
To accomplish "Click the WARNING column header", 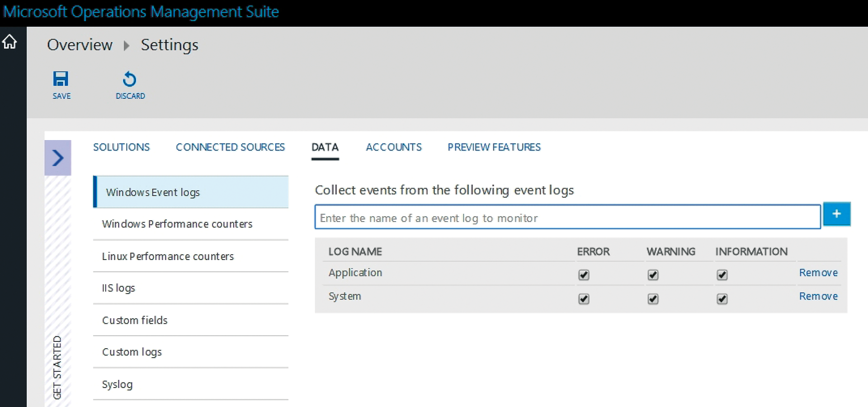I will (671, 251).
